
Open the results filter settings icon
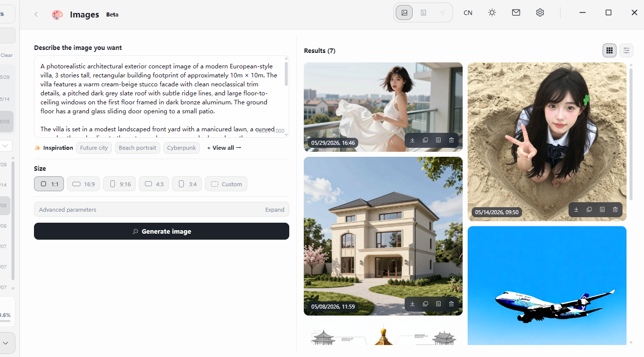coord(627,50)
